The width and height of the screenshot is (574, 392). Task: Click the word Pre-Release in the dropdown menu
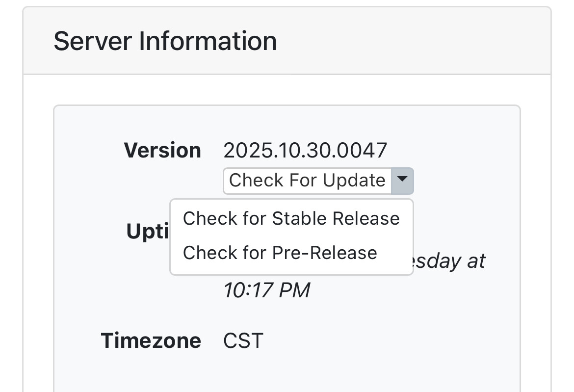[324, 253]
